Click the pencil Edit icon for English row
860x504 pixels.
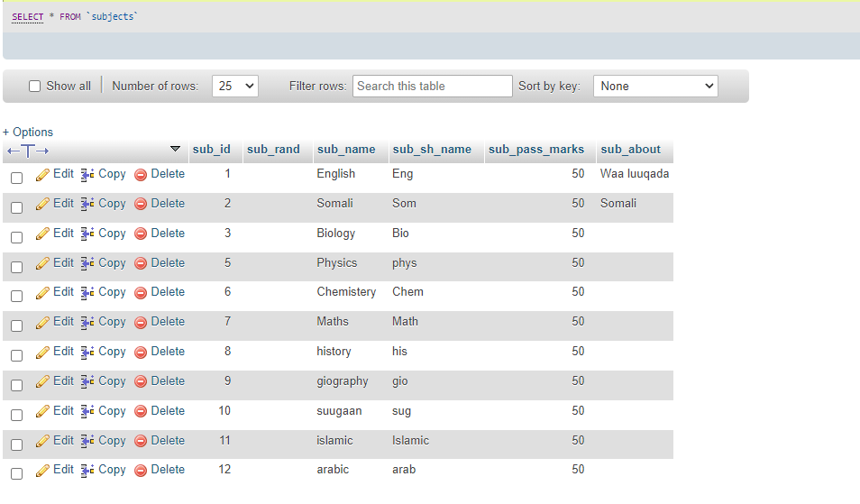[x=42, y=175]
